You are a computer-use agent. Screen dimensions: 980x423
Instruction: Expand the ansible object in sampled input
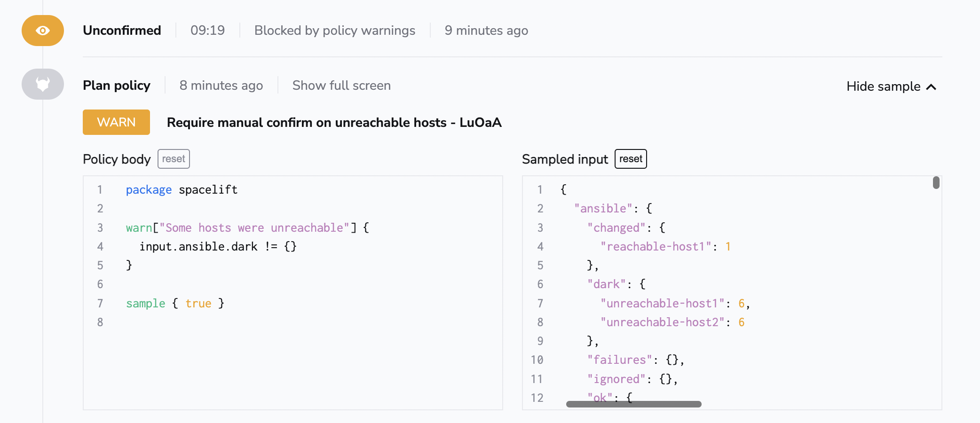click(602, 208)
